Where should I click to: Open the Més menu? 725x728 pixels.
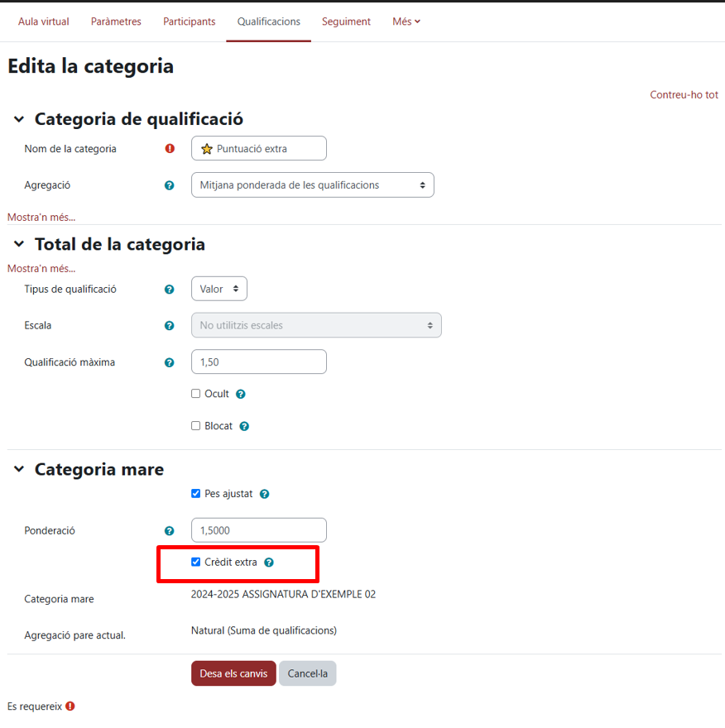[406, 22]
